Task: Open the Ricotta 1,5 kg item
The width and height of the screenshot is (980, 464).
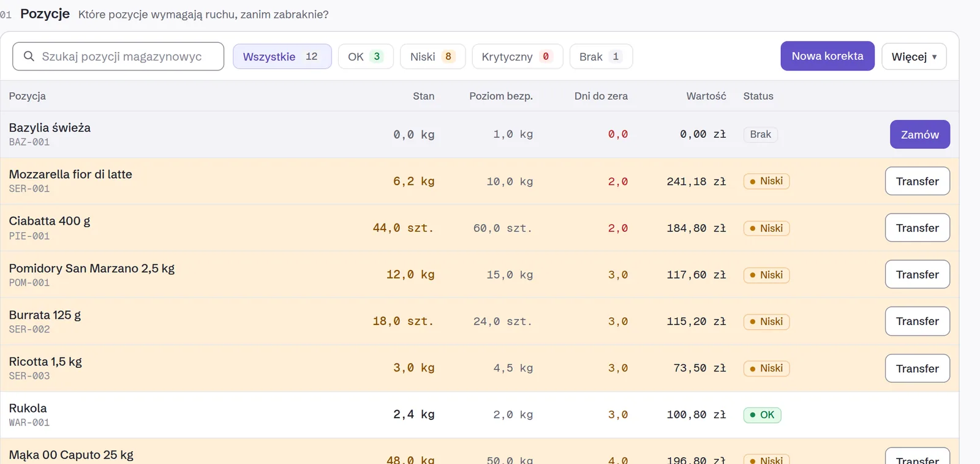Action: click(x=45, y=361)
